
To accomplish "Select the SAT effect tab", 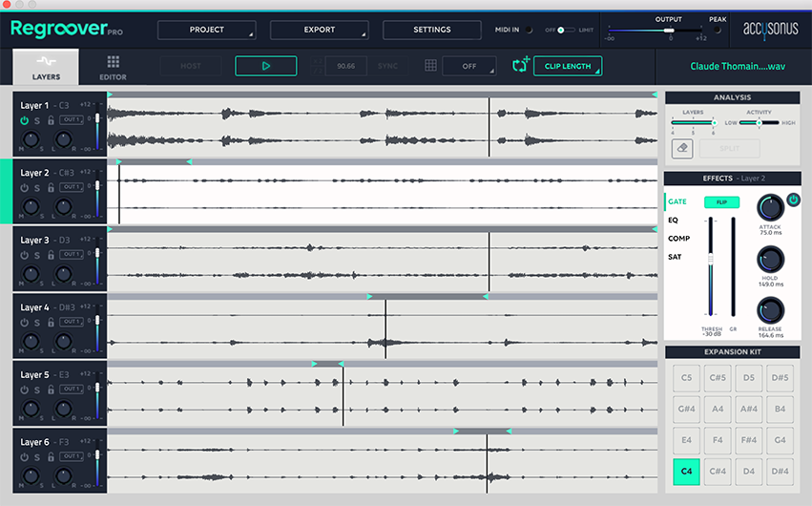I will click(x=675, y=257).
